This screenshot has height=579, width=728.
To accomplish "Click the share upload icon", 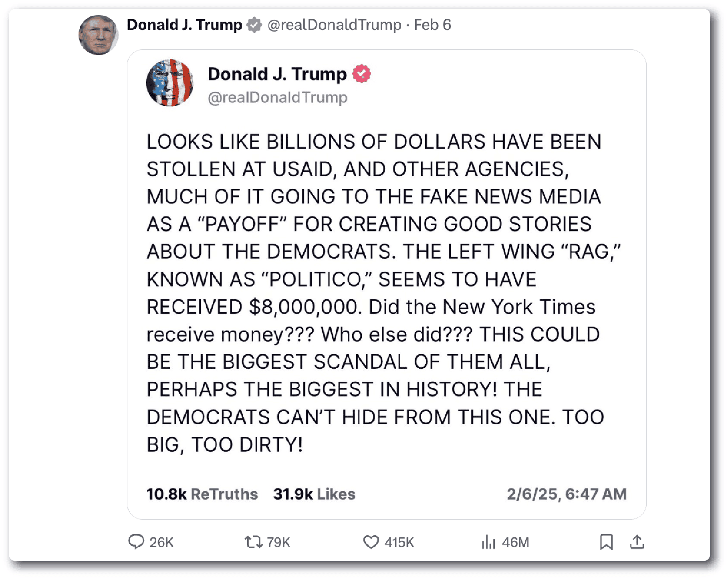I will (637, 542).
